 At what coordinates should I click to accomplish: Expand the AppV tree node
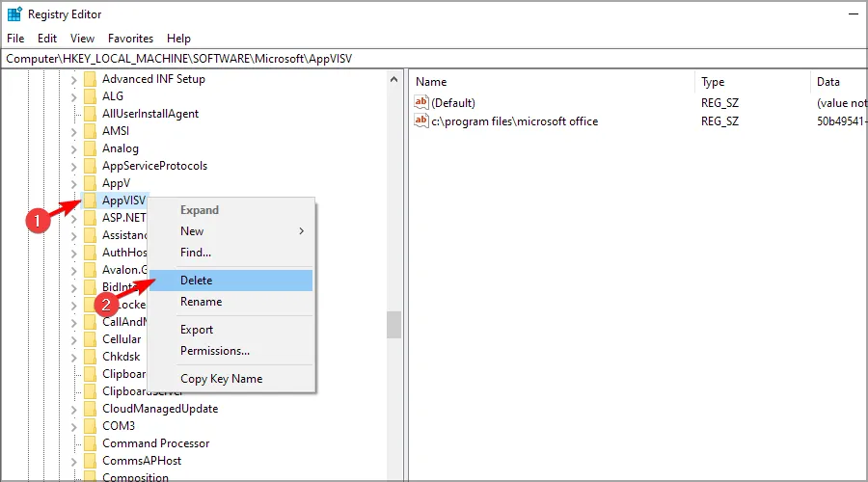point(73,183)
